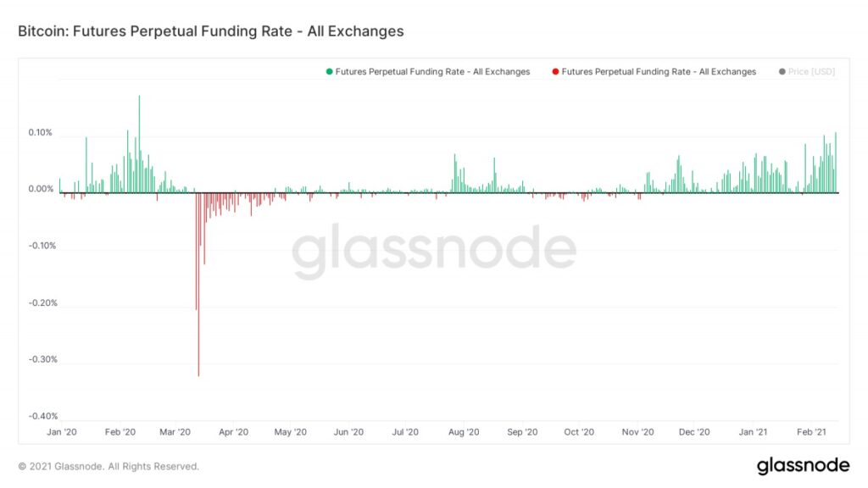Select the Aug '20 x-axis label
Image resolution: width=868 pixels, height=488 pixels.
click(x=462, y=432)
